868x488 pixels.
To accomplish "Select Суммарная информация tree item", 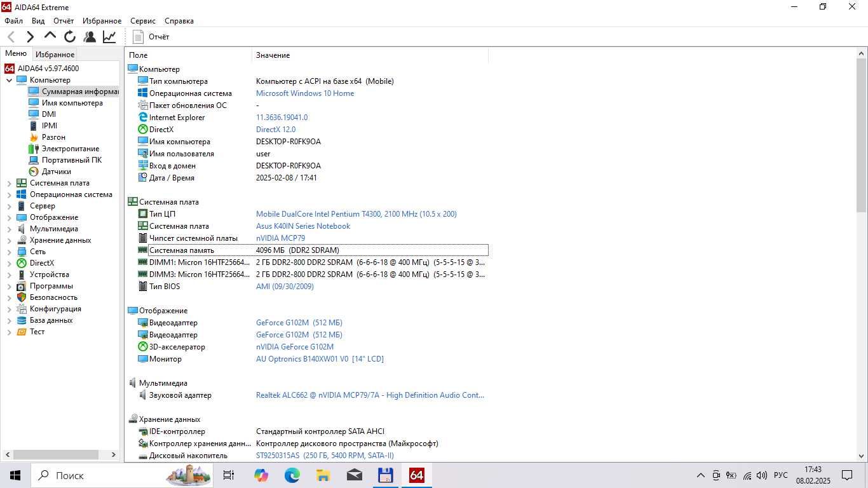I will click(x=80, y=91).
